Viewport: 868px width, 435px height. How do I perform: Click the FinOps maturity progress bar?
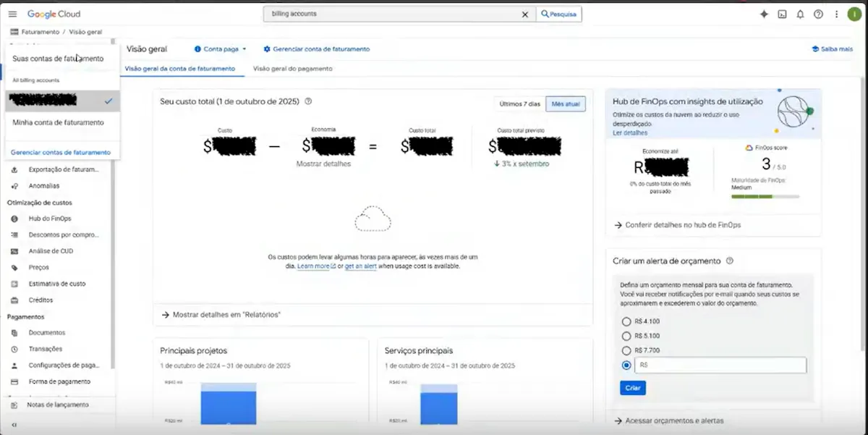tap(766, 196)
